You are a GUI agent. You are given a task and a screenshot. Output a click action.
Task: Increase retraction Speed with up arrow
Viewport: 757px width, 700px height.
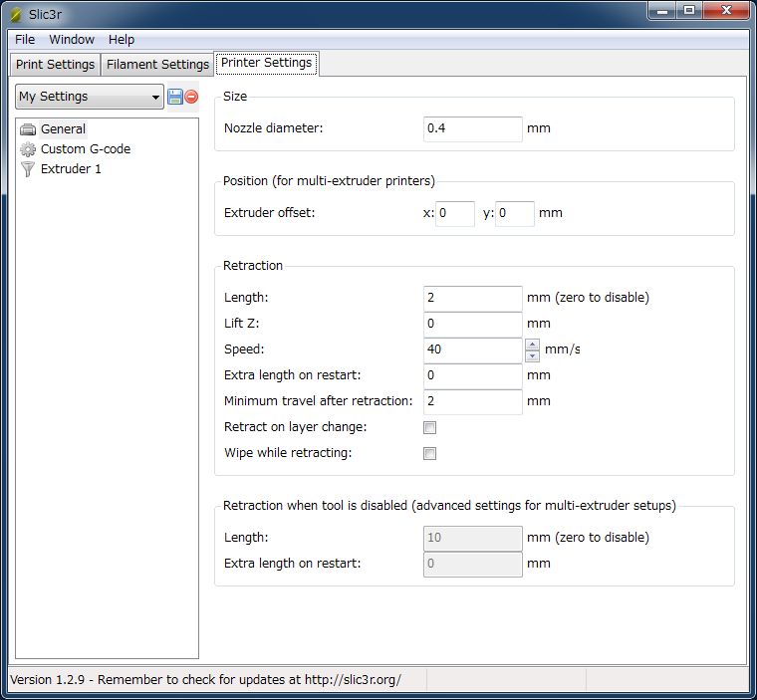point(532,345)
